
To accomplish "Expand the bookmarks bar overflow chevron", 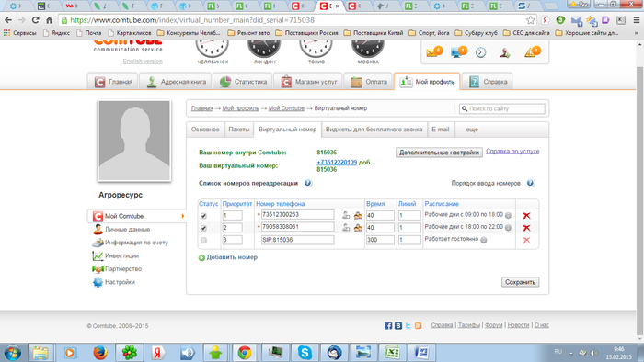I will coord(637,33).
